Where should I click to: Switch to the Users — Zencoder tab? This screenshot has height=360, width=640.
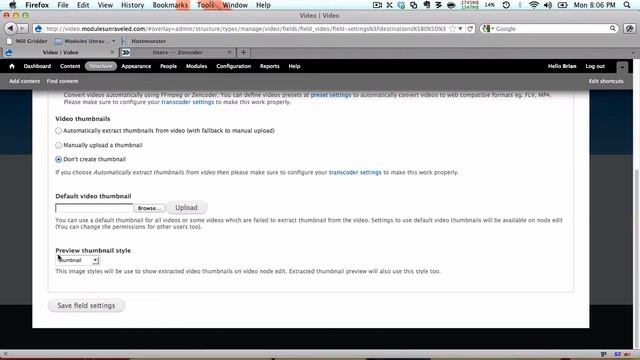177,52
